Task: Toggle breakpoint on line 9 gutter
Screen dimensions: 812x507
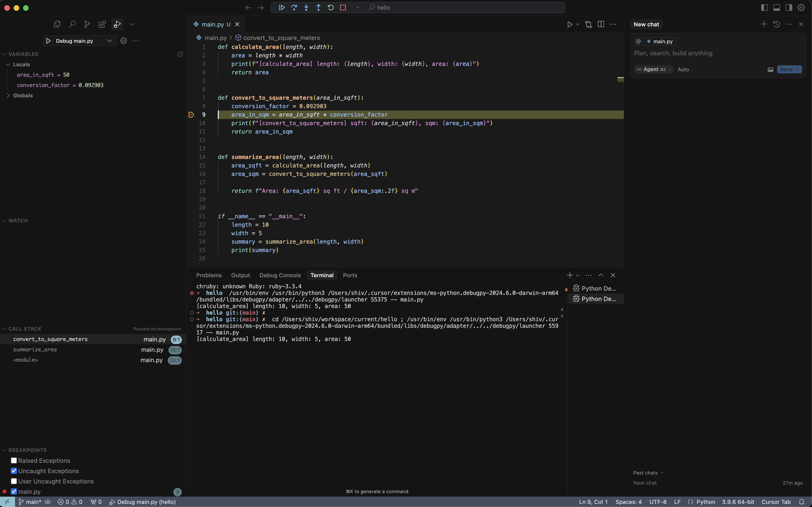Action: (x=191, y=115)
